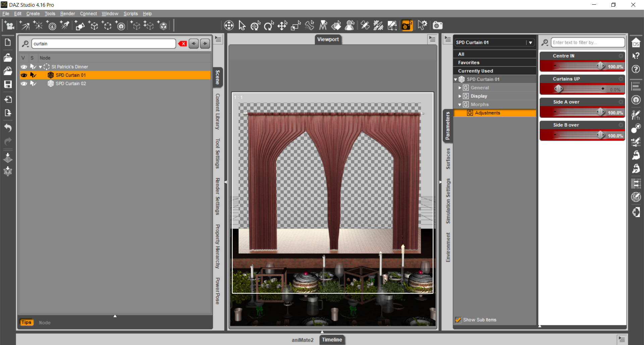644x345 pixels.
Task: Open the Parameters pane options menu
Action: [x=447, y=39]
